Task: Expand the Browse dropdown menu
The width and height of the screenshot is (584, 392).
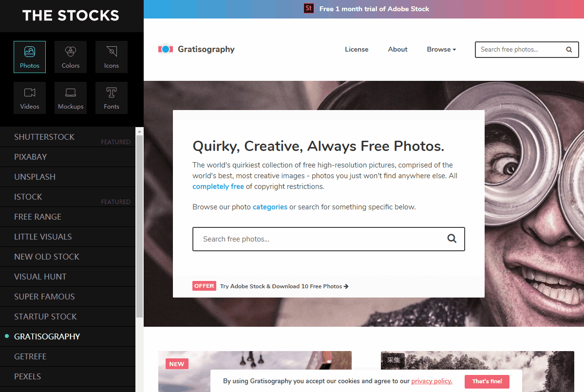Action: coord(441,49)
